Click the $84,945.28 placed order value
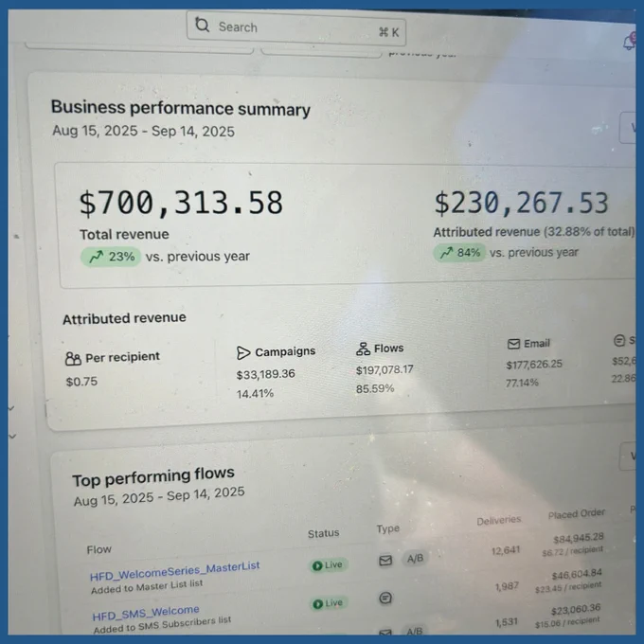Image resolution: width=644 pixels, height=644 pixels. (579, 538)
